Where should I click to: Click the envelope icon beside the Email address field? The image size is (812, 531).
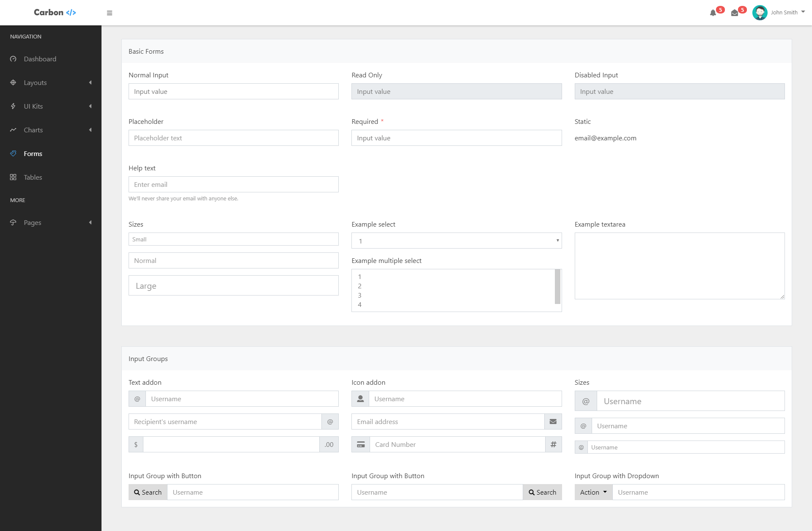click(x=553, y=422)
